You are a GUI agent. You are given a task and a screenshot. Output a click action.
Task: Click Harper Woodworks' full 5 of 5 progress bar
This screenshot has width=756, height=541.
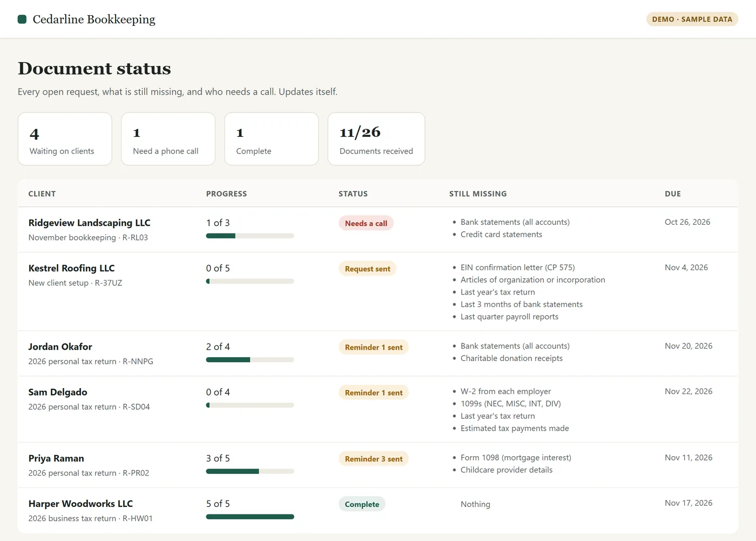point(250,517)
